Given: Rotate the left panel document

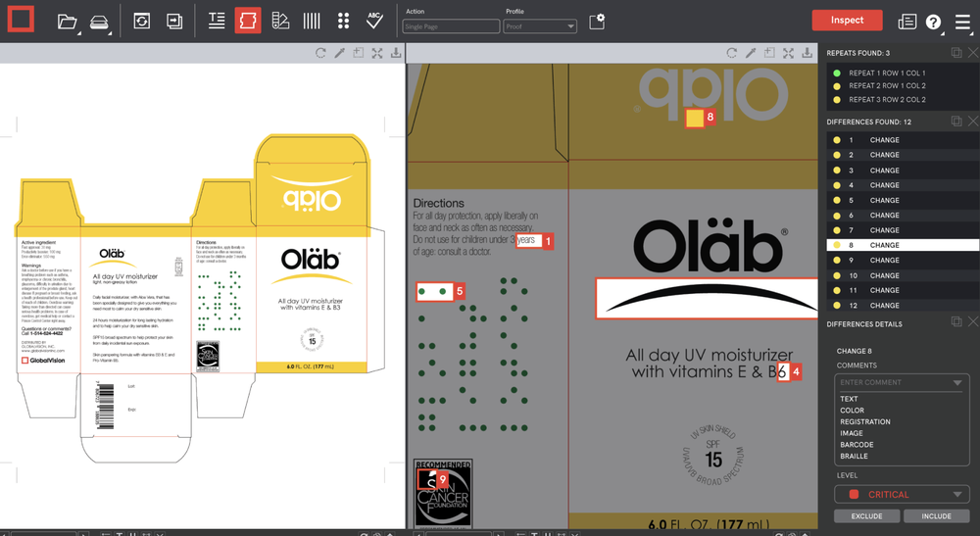Looking at the screenshot, I should [320, 53].
